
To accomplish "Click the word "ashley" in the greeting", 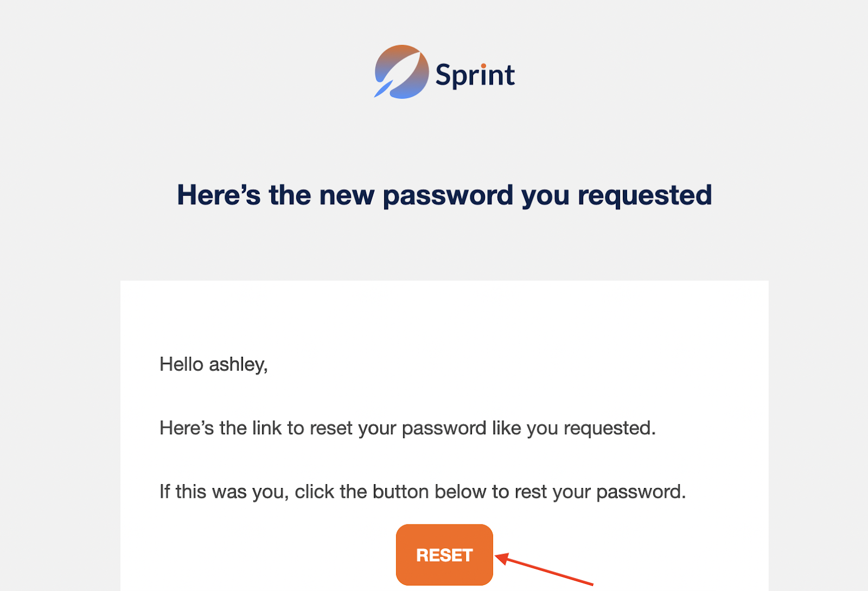I will [238, 364].
